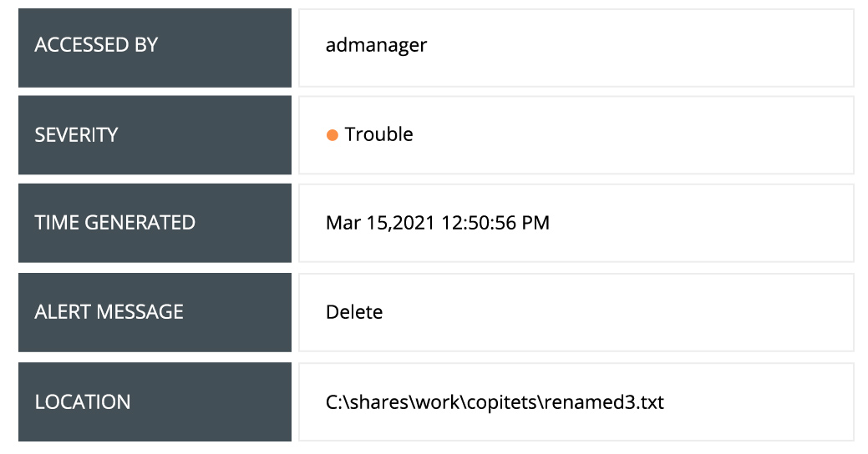Click the PM text in the timestamp
This screenshot has height=454, width=868.
pyautogui.click(x=536, y=223)
